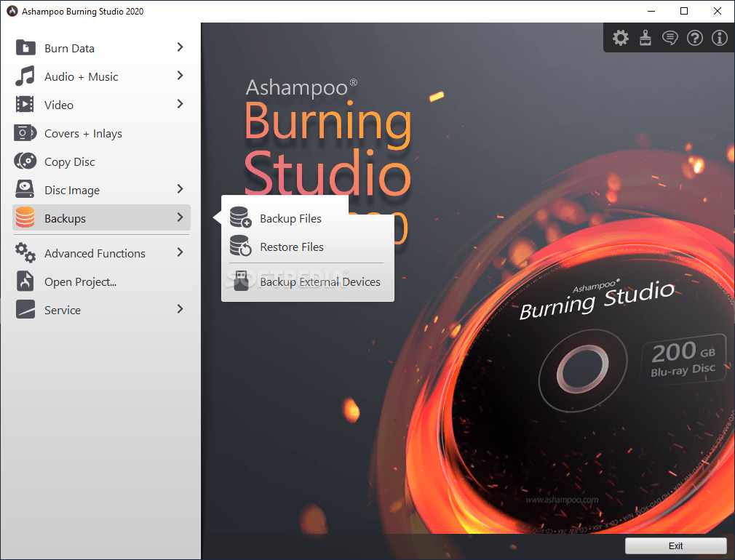Click the Covers + Inlays icon
The height and width of the screenshot is (560, 735).
click(x=25, y=133)
